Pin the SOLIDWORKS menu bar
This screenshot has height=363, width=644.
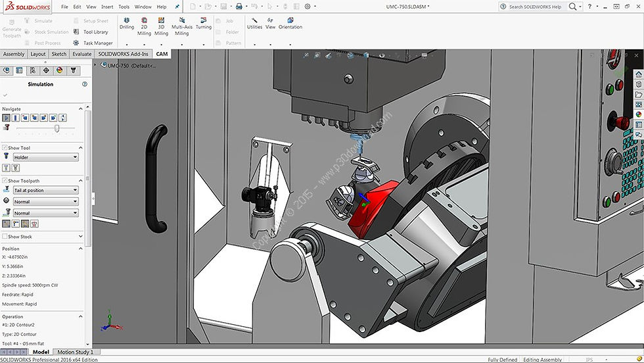pyautogui.click(x=177, y=7)
